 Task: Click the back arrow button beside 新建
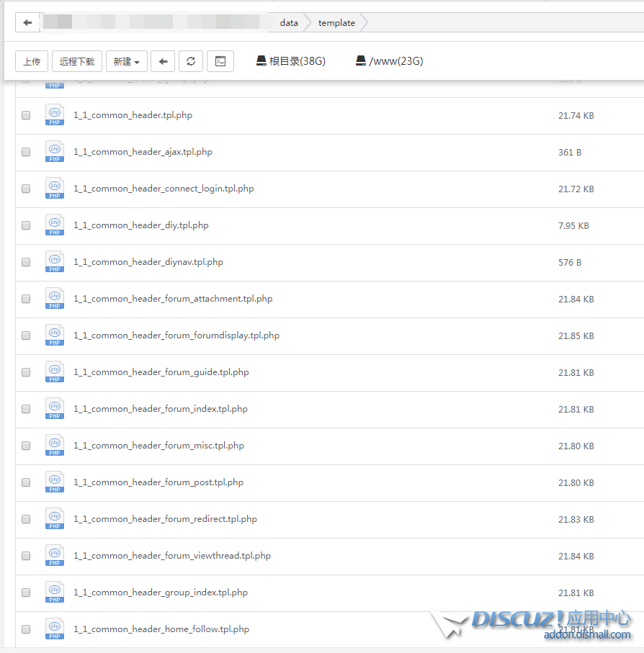tap(163, 62)
